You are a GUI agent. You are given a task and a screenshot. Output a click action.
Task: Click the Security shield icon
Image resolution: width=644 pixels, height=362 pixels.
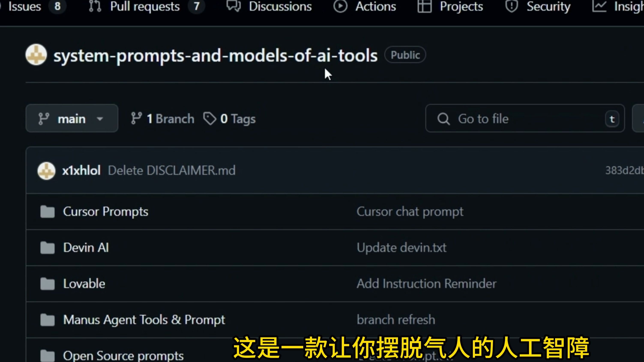[512, 6]
